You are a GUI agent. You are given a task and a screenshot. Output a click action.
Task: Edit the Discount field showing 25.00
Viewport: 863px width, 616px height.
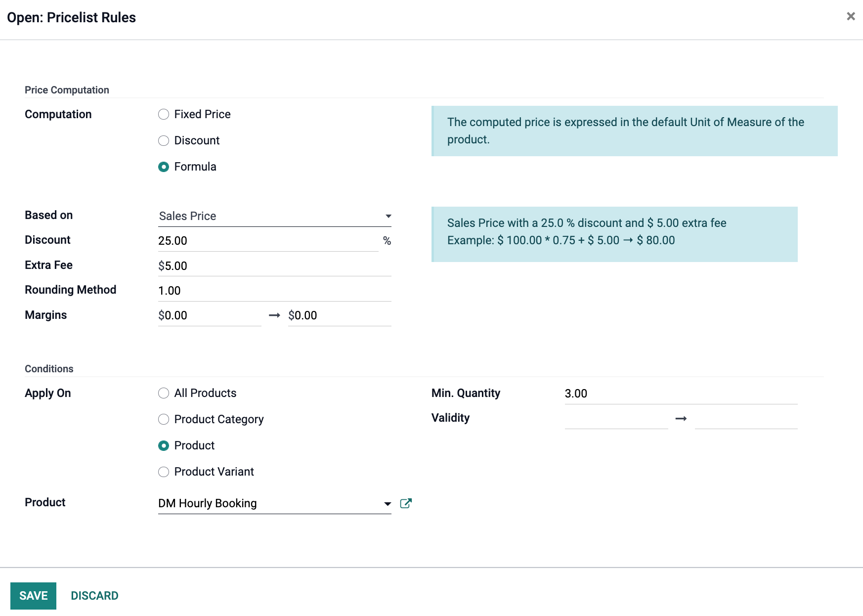coord(268,241)
